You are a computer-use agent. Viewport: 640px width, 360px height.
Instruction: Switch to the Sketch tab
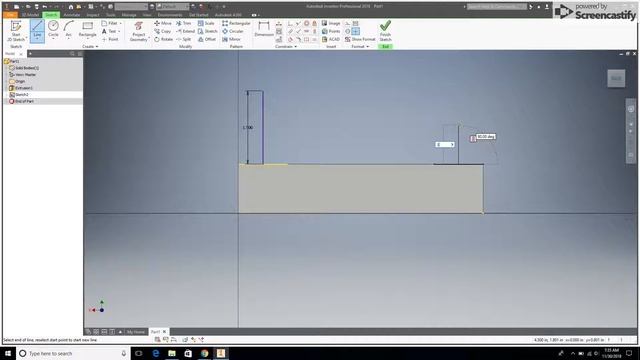[x=51, y=15]
